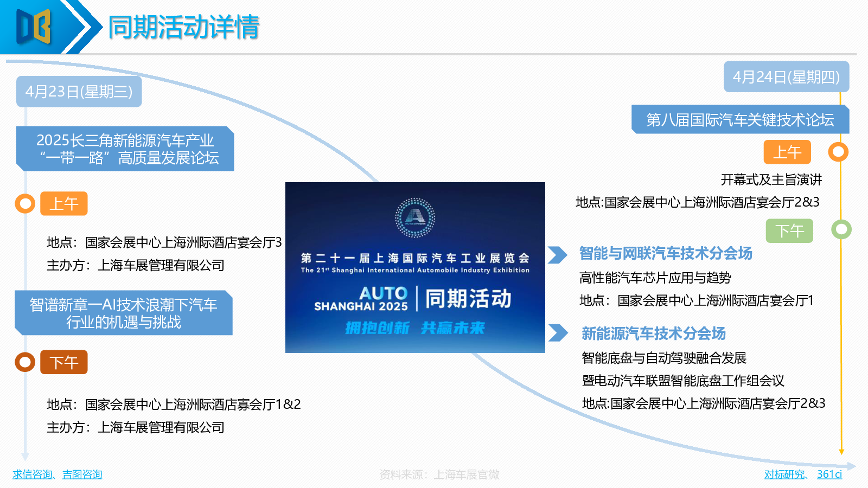
Task: Click the 宴会厅2&3 location line under 新能源汽车技术分会场
Action: point(704,403)
